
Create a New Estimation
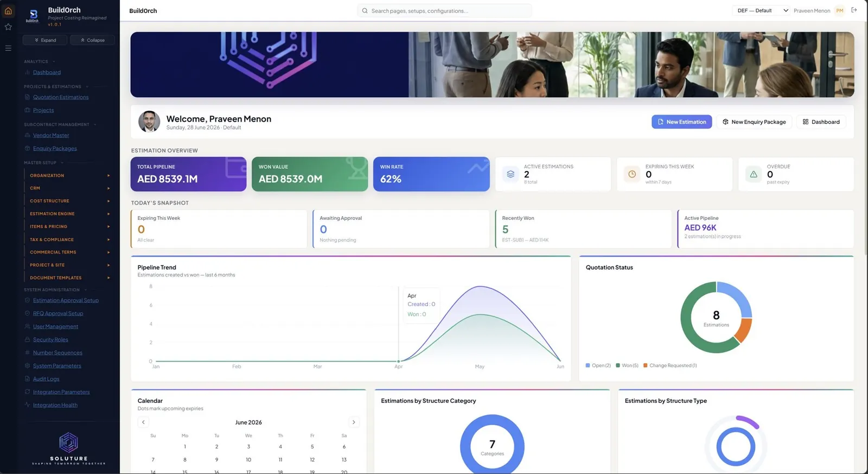click(x=682, y=122)
